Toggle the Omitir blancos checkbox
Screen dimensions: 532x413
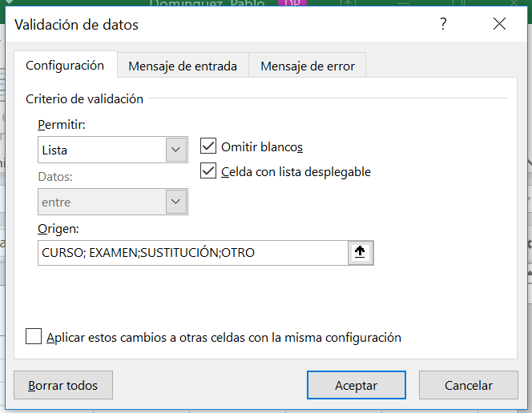[208, 146]
